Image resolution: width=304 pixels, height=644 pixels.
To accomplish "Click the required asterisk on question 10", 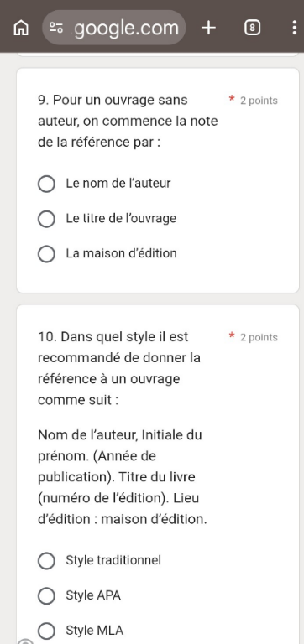I will (x=232, y=336).
